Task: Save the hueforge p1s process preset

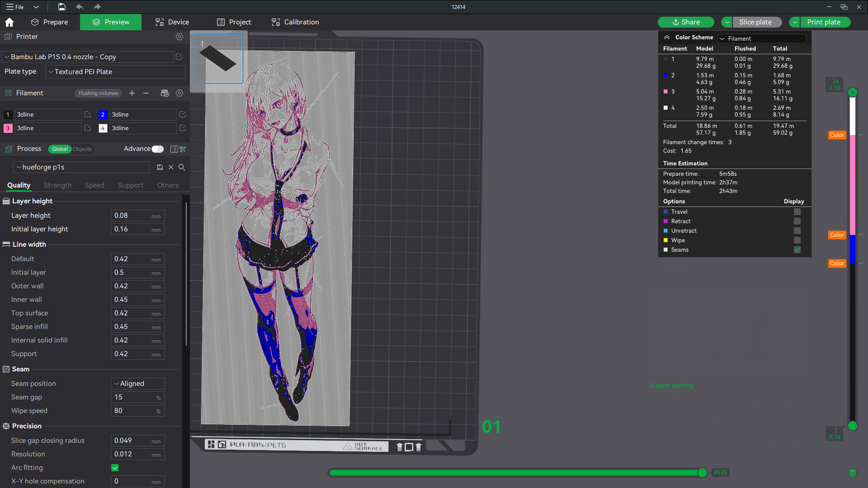Action: [160, 167]
